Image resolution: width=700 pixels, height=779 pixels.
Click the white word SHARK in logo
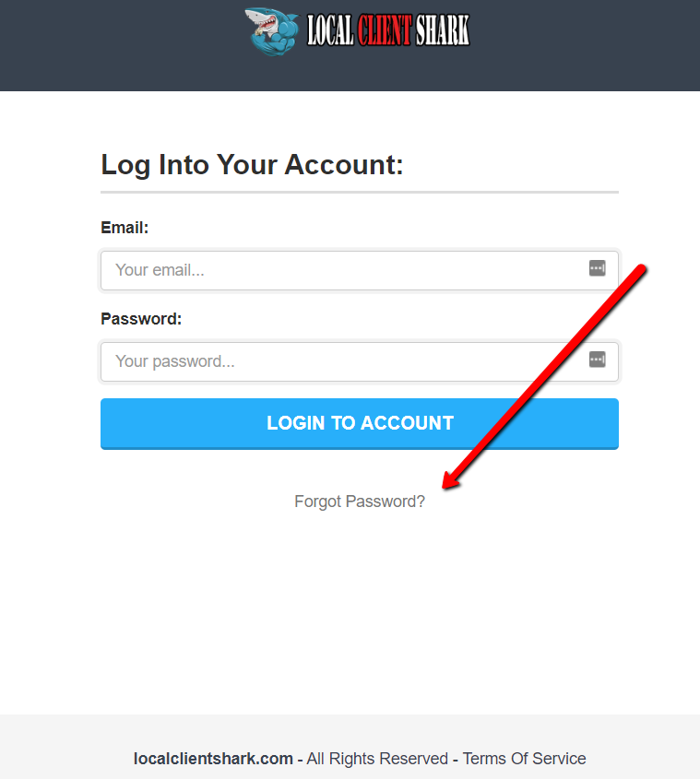tap(443, 30)
